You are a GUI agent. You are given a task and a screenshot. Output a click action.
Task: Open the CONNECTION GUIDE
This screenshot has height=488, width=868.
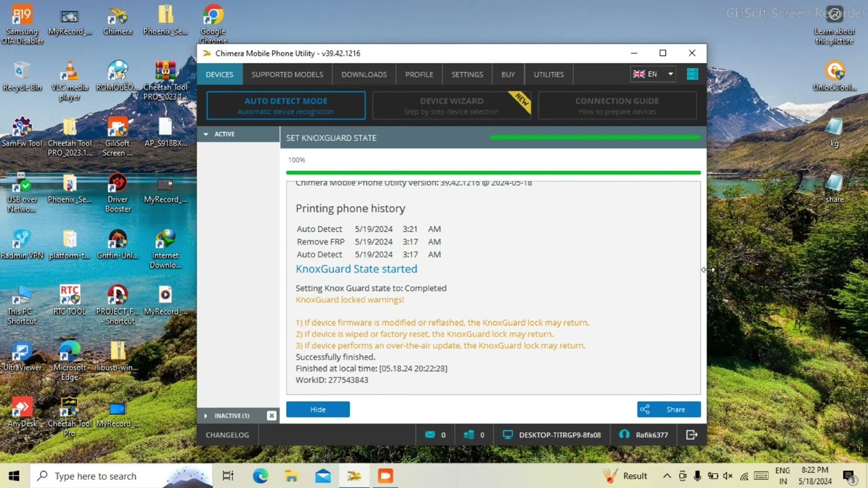(x=617, y=106)
